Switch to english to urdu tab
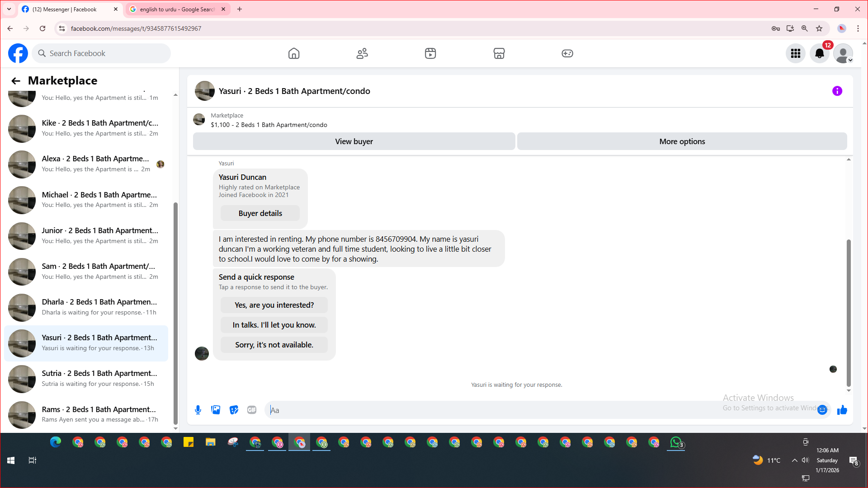 click(x=176, y=9)
